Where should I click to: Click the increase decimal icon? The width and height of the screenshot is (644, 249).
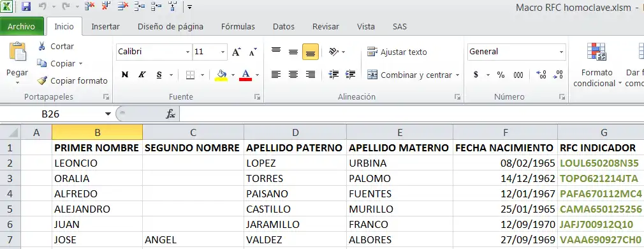tap(541, 75)
